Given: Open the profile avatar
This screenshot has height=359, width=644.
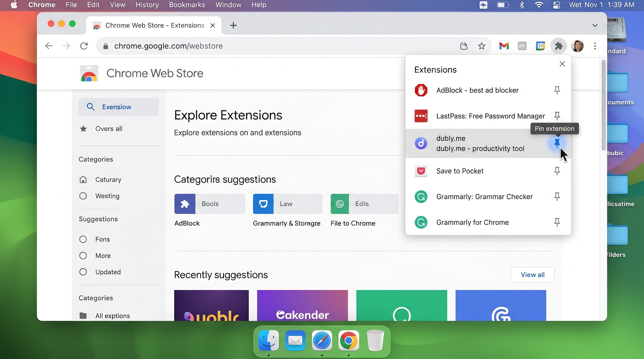Looking at the screenshot, I should coord(577,46).
